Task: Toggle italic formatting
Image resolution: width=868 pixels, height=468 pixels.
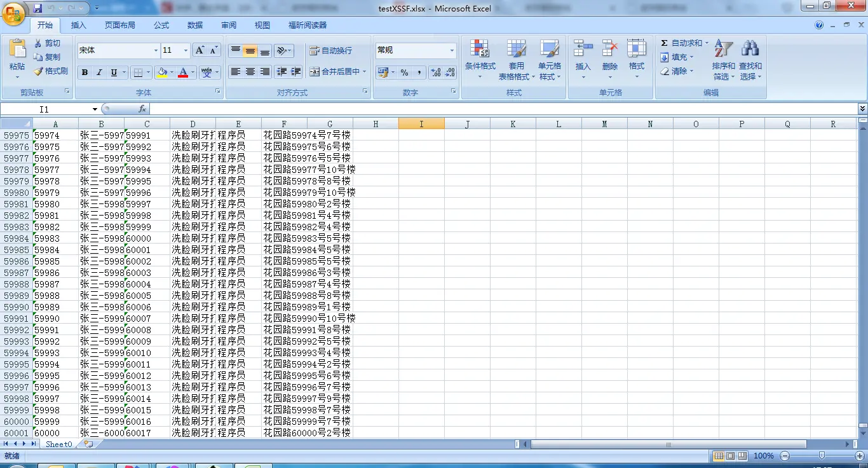Action: [x=99, y=72]
